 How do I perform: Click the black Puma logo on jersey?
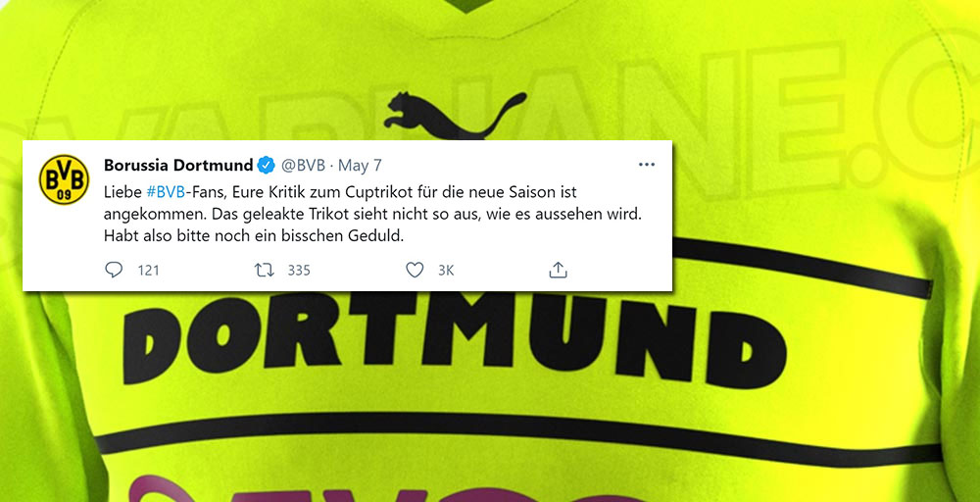[455, 116]
